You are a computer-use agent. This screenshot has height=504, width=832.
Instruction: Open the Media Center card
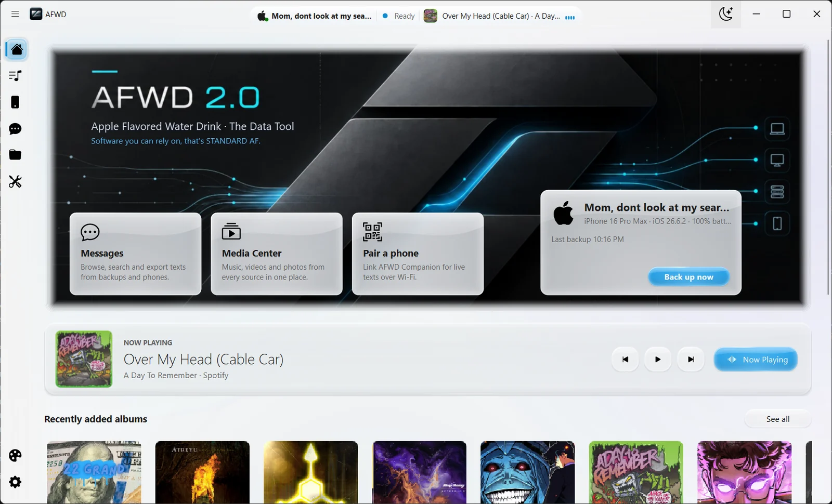point(277,254)
